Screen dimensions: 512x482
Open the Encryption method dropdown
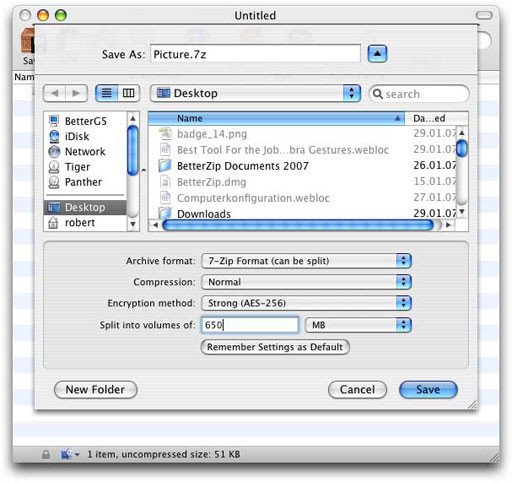pos(306,303)
